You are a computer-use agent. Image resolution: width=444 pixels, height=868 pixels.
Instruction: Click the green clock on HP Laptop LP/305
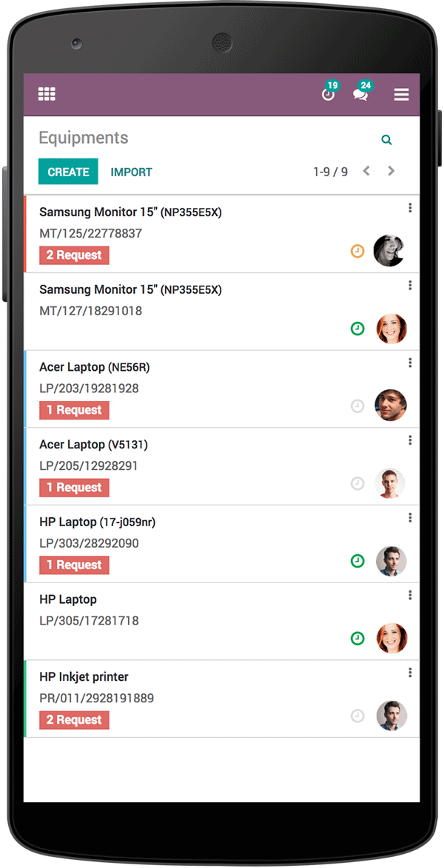(357, 638)
